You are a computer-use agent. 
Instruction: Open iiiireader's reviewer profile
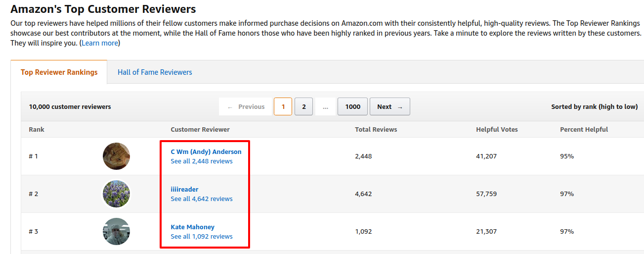click(184, 190)
